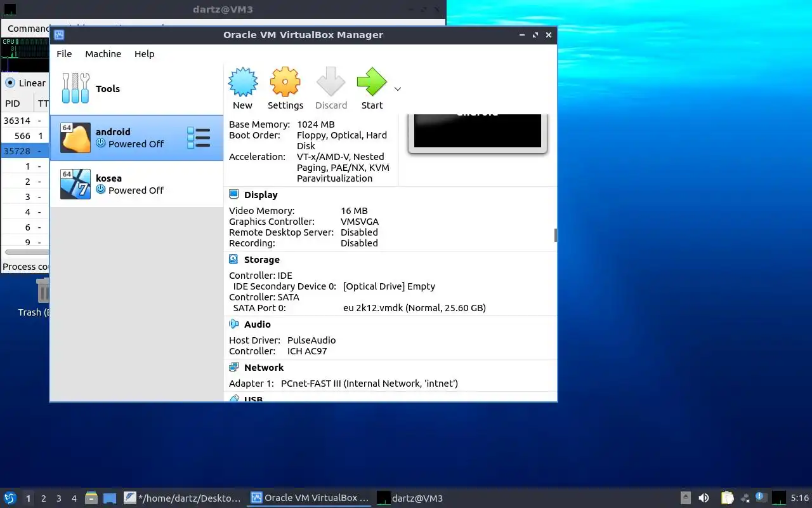This screenshot has width=812, height=508.
Task: Click the 'VMSVGA' graphics controller value
Action: pyautogui.click(x=360, y=222)
